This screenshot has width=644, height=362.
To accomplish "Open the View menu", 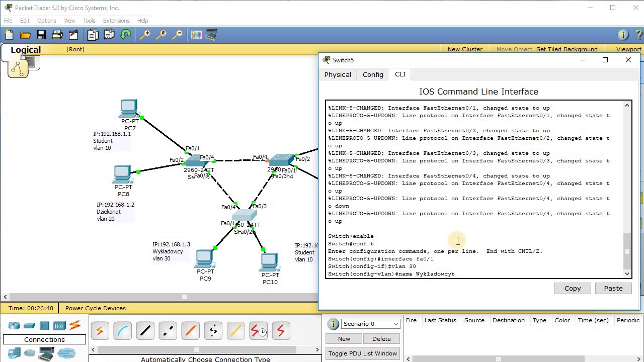I will (69, 21).
